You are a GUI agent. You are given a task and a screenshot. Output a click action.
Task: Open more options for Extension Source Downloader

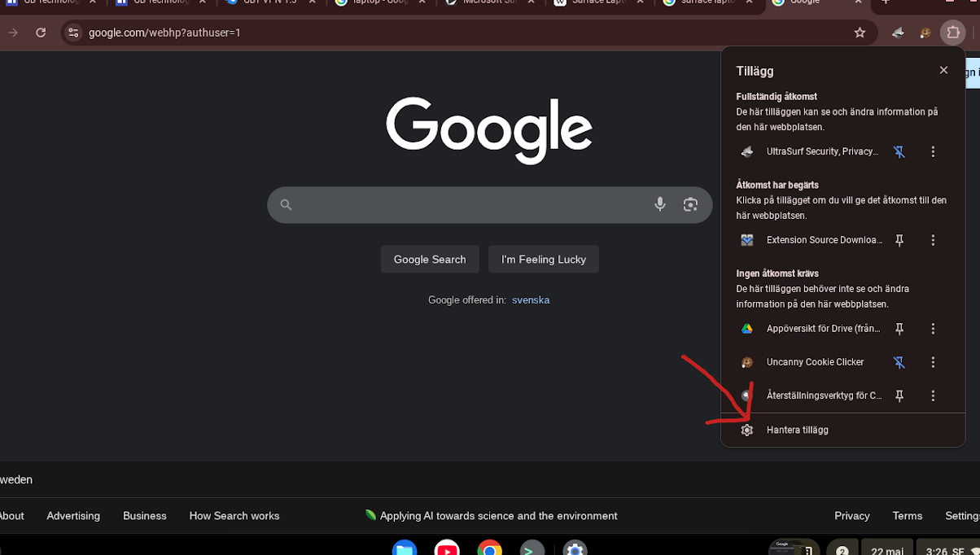[x=933, y=240]
